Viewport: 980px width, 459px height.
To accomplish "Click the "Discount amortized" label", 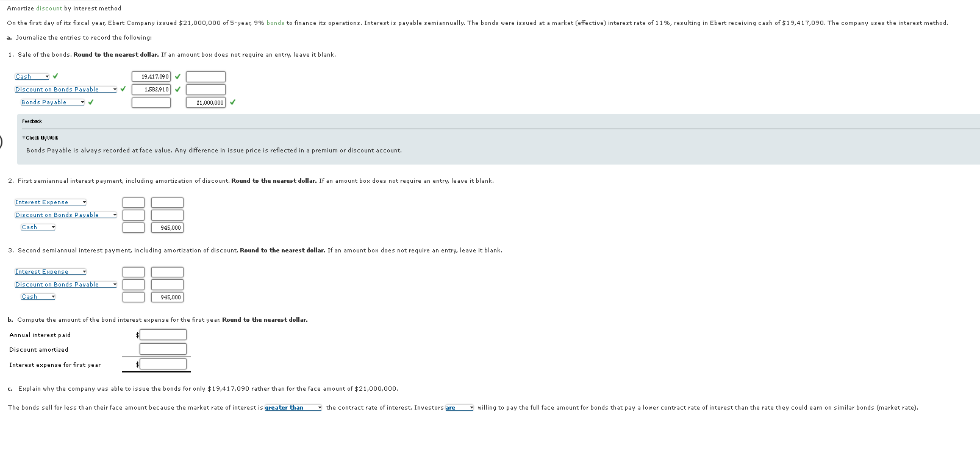I will tap(38, 349).
